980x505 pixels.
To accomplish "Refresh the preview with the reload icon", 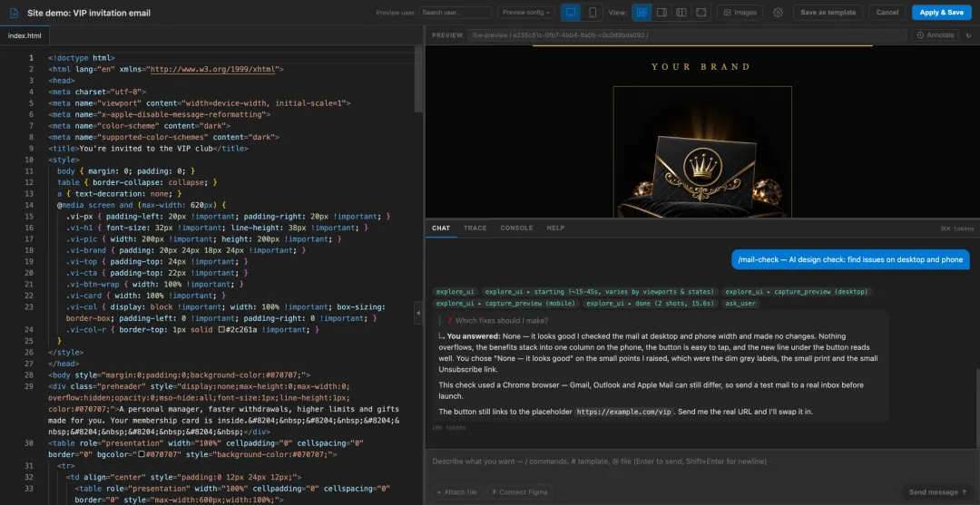I will 969,35.
